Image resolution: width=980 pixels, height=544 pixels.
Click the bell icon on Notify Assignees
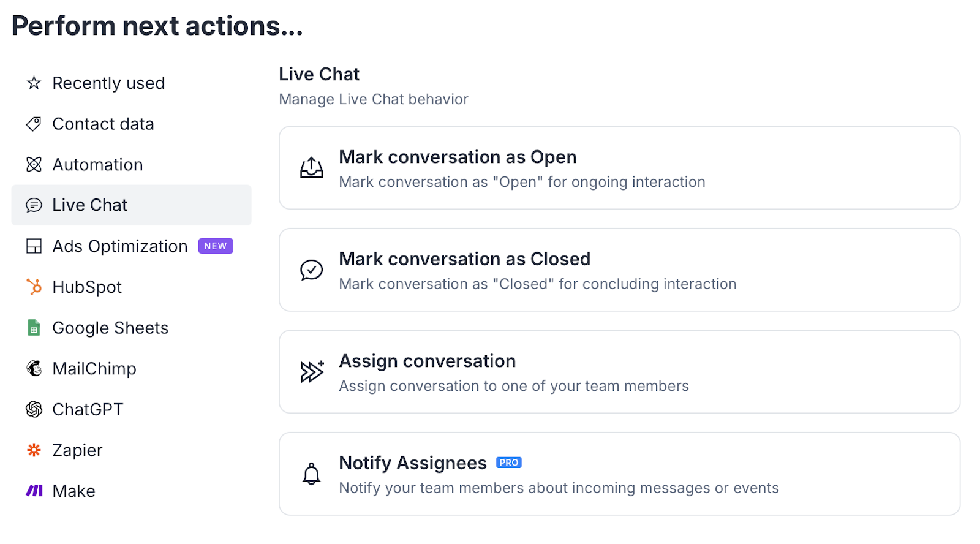tap(311, 474)
